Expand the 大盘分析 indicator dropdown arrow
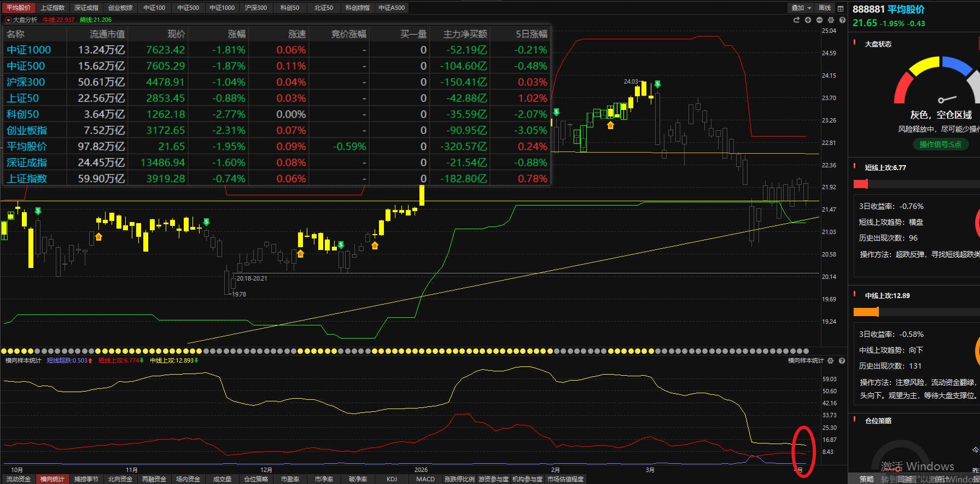980x484 pixels. pos(8,20)
